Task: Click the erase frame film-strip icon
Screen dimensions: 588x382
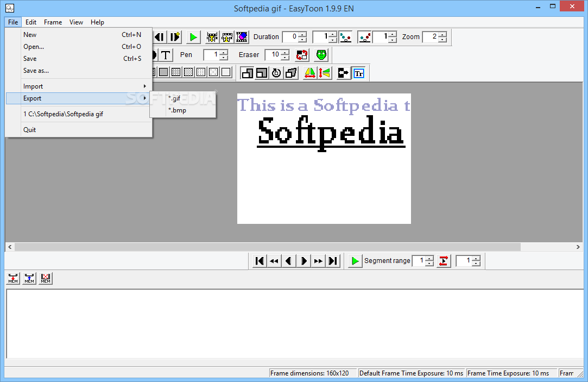Action: (x=242, y=37)
